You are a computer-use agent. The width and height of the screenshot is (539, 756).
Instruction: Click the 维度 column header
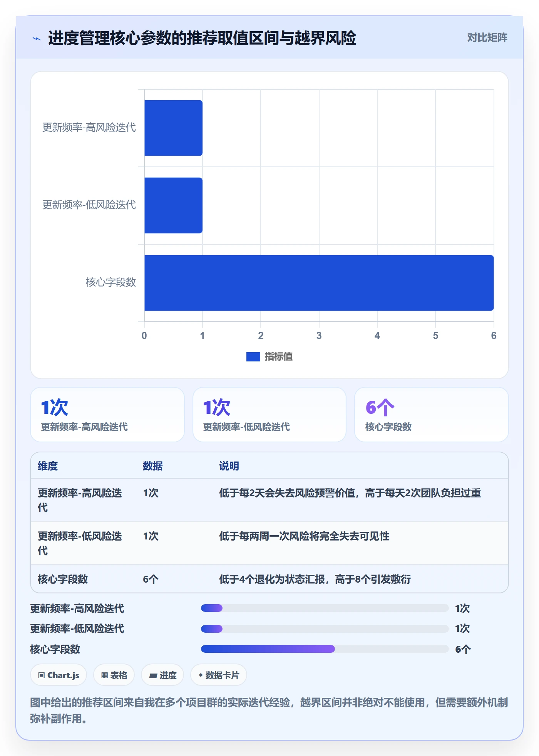pos(48,466)
